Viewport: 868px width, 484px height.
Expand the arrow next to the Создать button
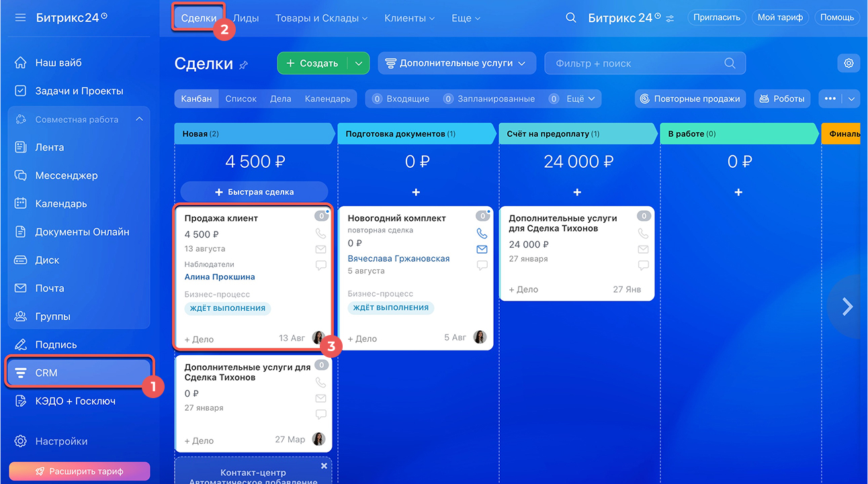pos(358,63)
